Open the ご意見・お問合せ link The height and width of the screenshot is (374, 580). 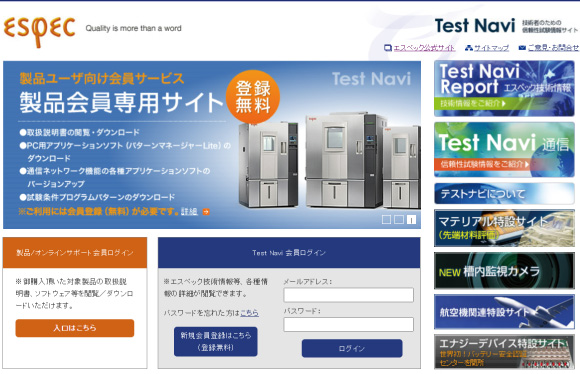point(553,48)
